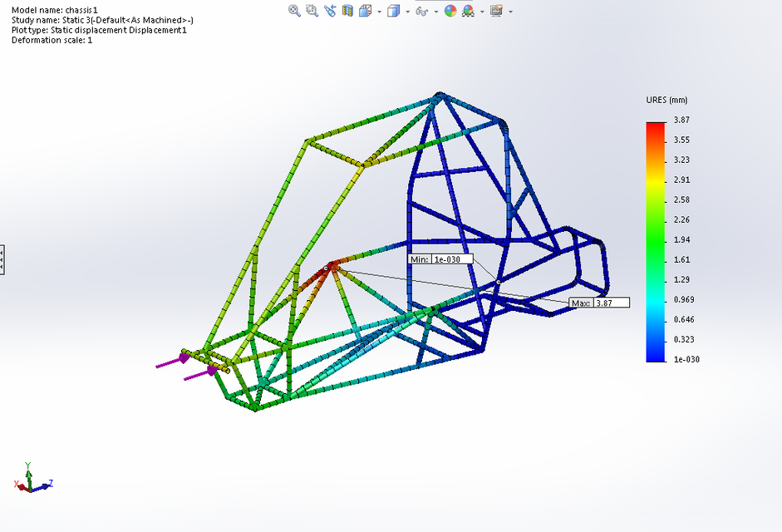Open the Hide/Show Items dropdown arrow

point(436,12)
